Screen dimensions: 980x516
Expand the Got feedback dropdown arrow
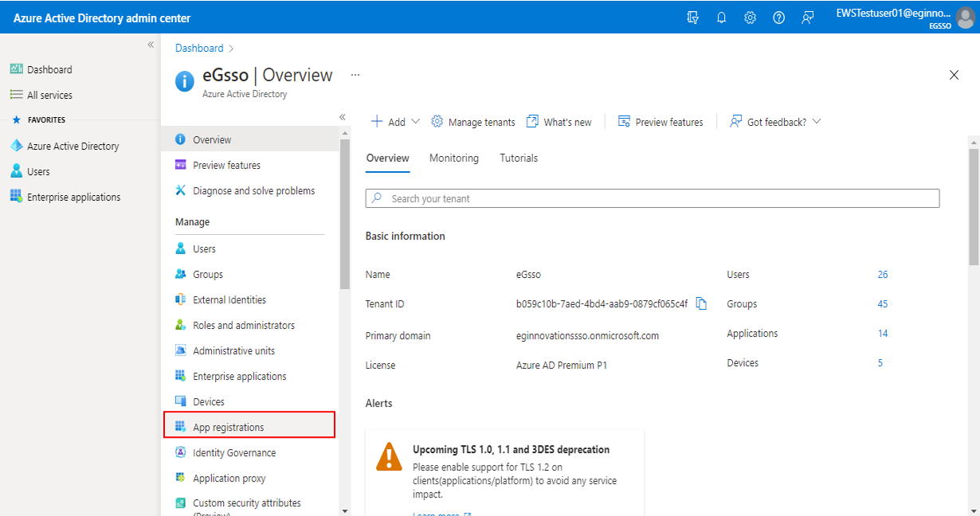[816, 122]
